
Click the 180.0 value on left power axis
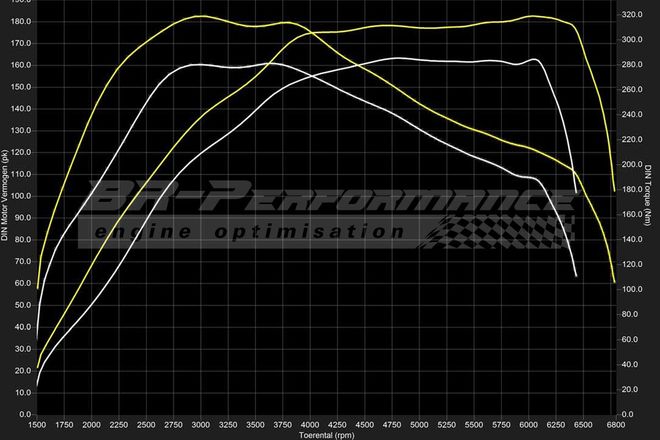coord(22,21)
